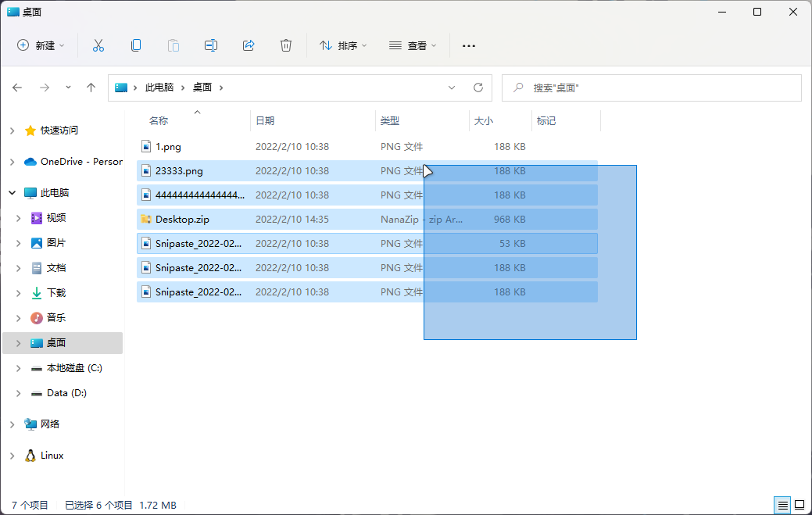
Task: Click the 968 KB size cell
Action: point(510,220)
